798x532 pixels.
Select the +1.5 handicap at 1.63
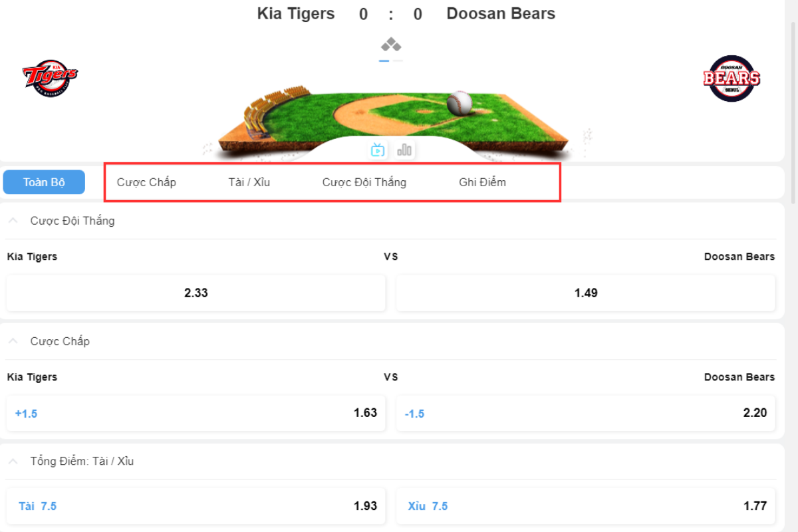[196, 413]
